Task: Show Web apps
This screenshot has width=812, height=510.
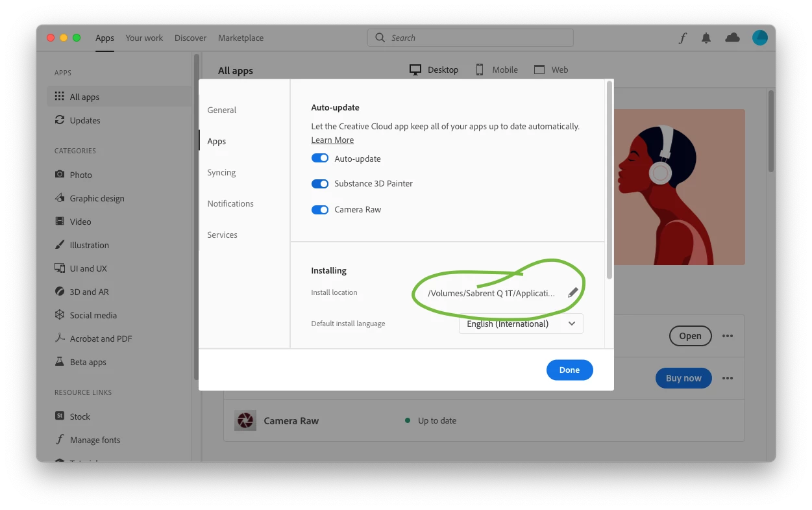Action: pyautogui.click(x=551, y=70)
